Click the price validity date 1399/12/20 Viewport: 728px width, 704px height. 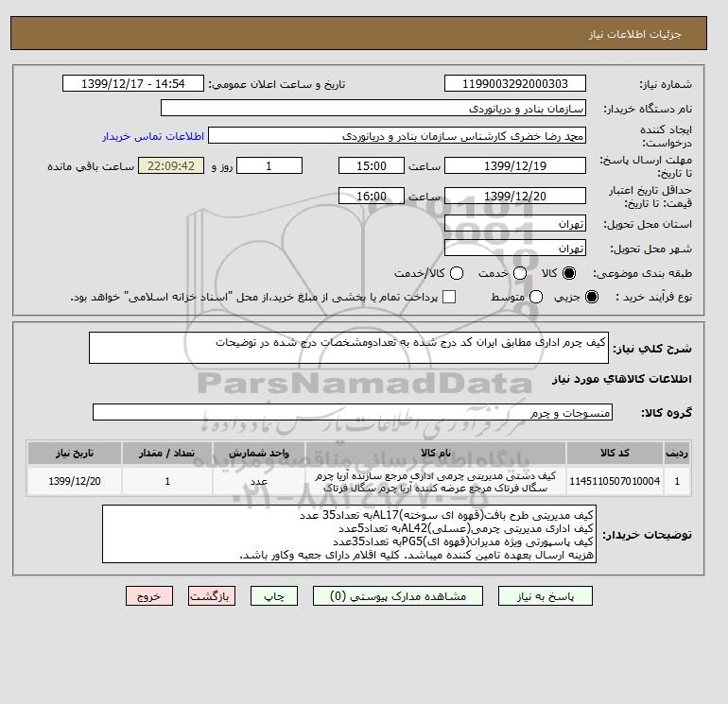tap(515, 196)
